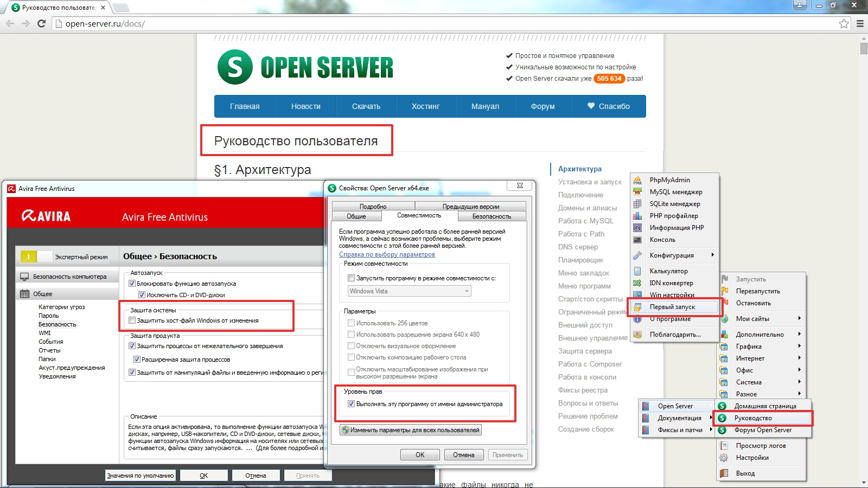This screenshot has width=868, height=488.
Task: Click the Open Server logo on the page
Action: tap(305, 67)
